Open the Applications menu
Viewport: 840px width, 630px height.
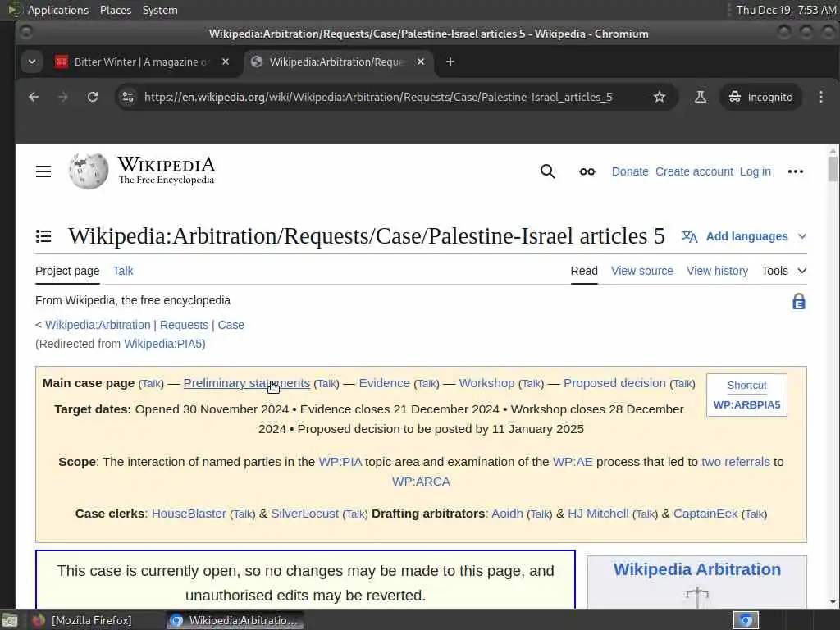tap(58, 10)
